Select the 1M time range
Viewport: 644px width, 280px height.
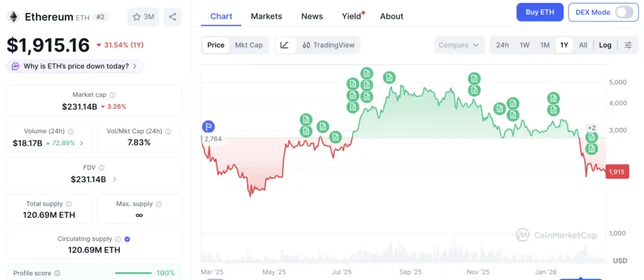(545, 45)
